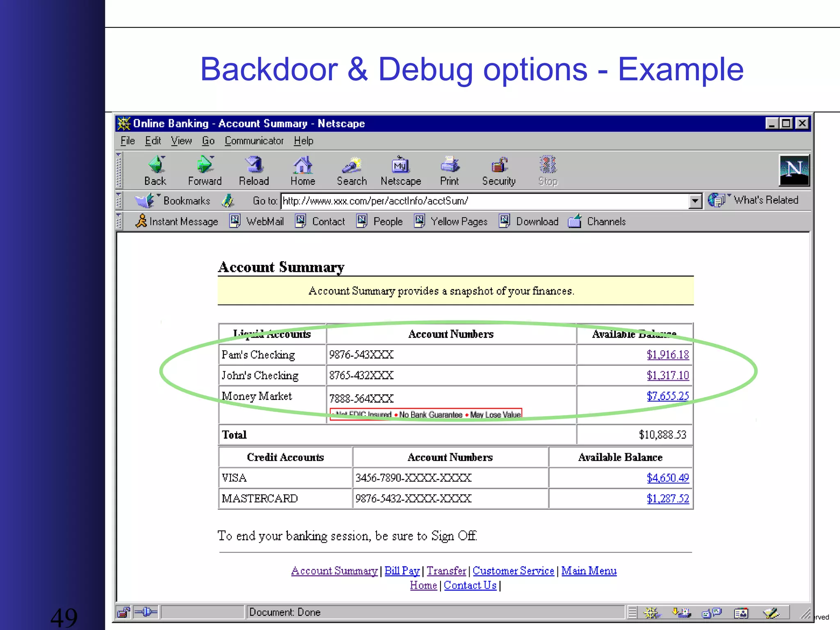Reload the current page
The width and height of the screenshot is (840, 630).
point(254,171)
